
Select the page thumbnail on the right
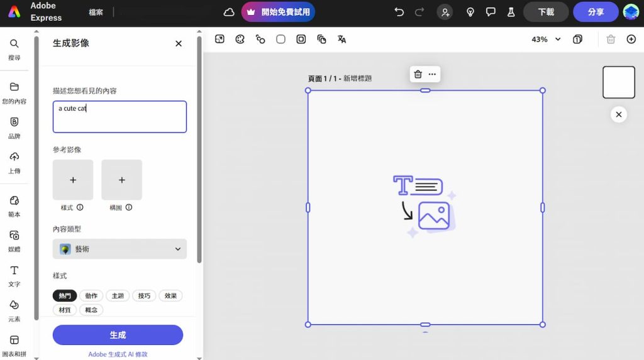pyautogui.click(x=619, y=82)
